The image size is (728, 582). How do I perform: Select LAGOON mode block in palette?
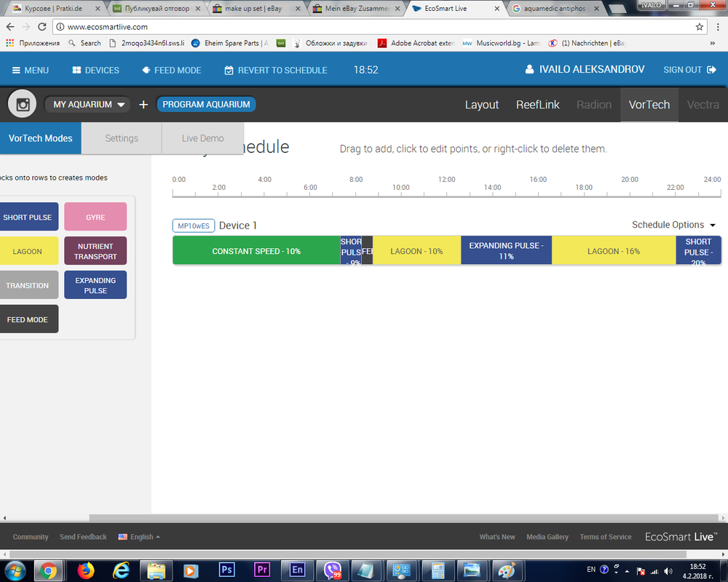(29, 251)
